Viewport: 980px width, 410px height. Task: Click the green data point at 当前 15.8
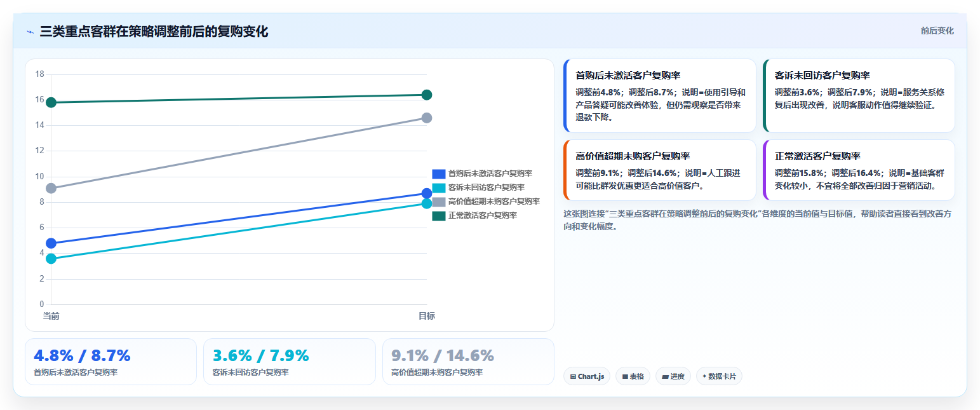51,102
